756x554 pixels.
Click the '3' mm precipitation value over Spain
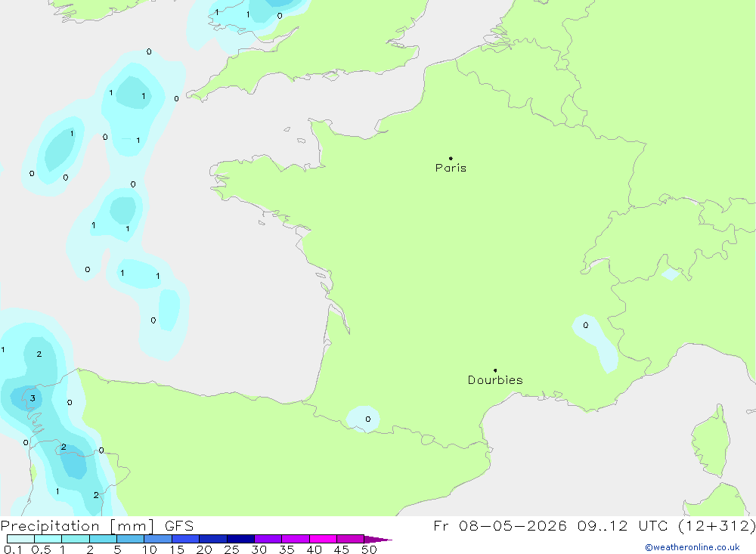coord(33,398)
